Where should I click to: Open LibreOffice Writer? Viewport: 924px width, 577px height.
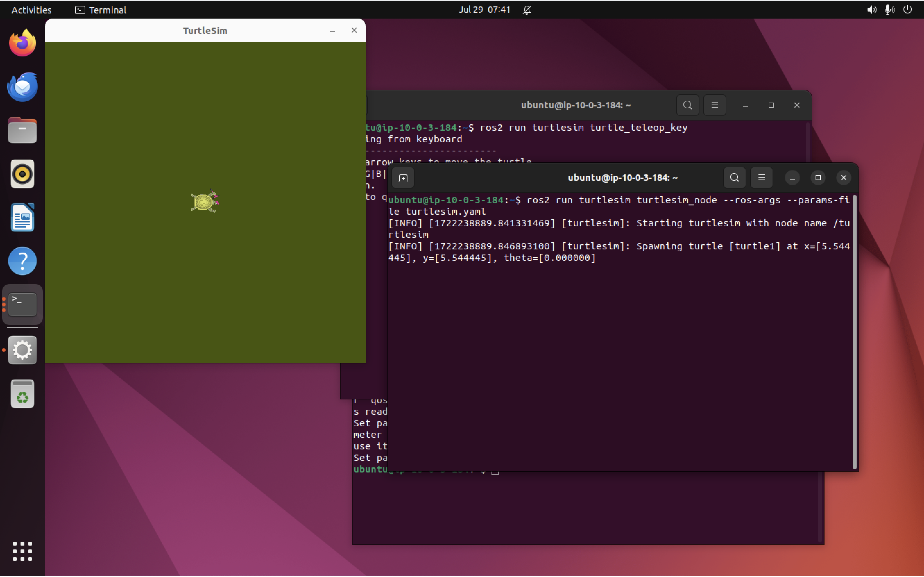click(x=22, y=218)
